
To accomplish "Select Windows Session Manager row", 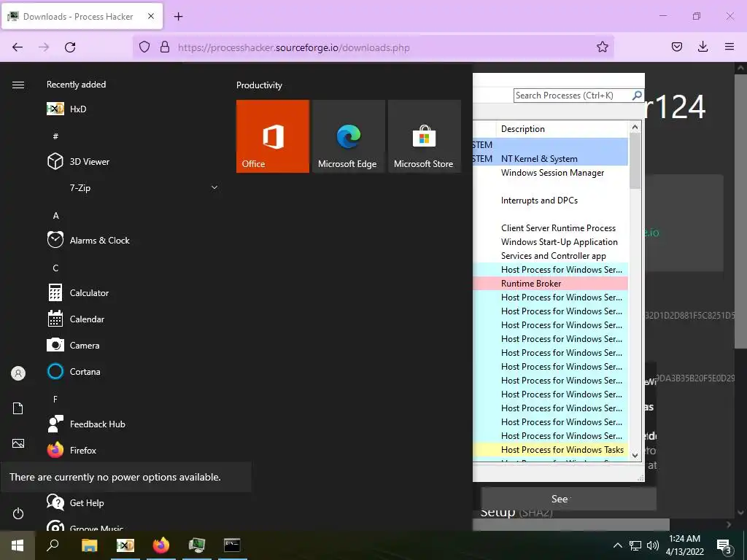I will pos(550,172).
